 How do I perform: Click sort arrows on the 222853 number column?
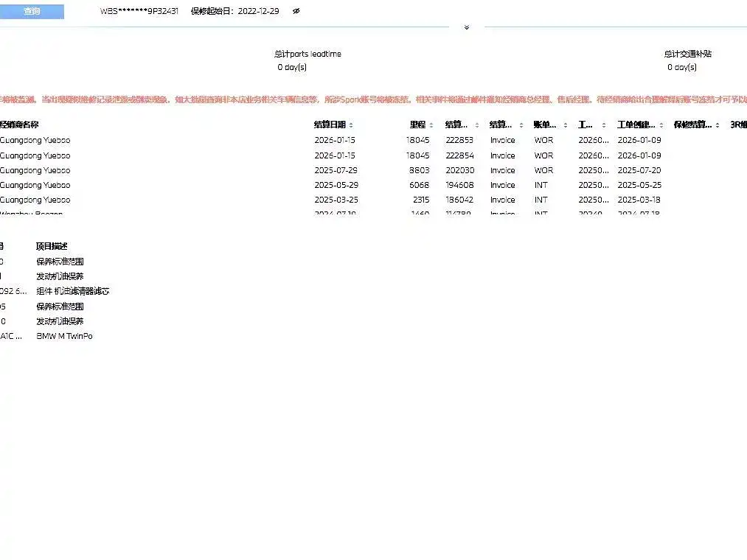click(477, 125)
